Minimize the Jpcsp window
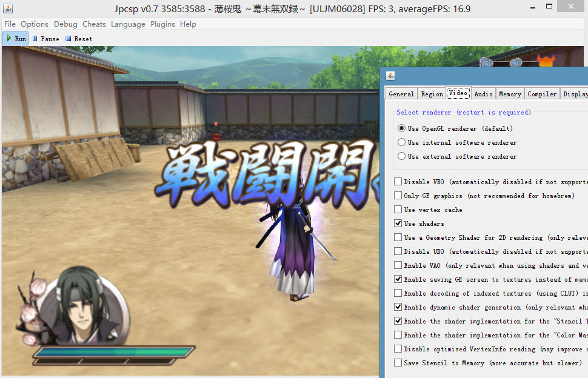The image size is (588, 378). (x=532, y=7)
